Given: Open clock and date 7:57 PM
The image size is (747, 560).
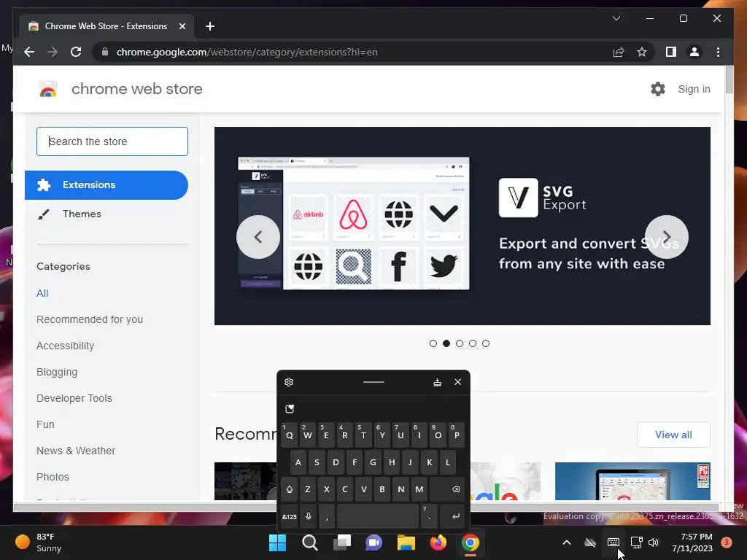Looking at the screenshot, I should coord(692,542).
